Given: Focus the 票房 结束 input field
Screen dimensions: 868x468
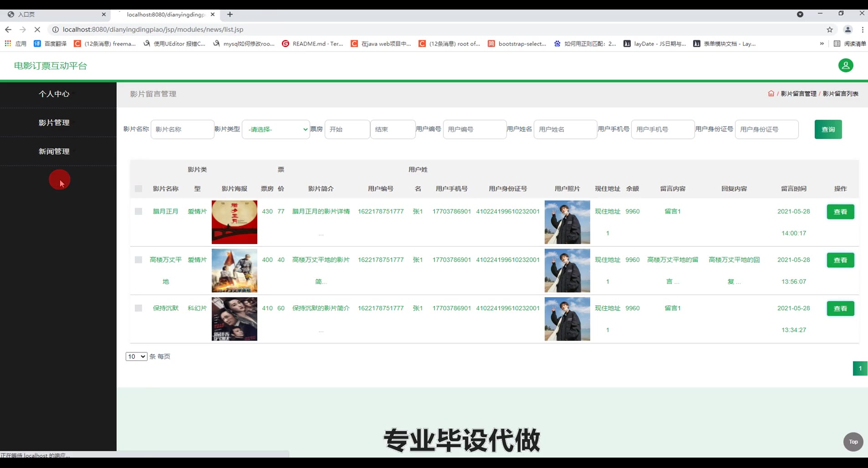Looking at the screenshot, I should (393, 129).
